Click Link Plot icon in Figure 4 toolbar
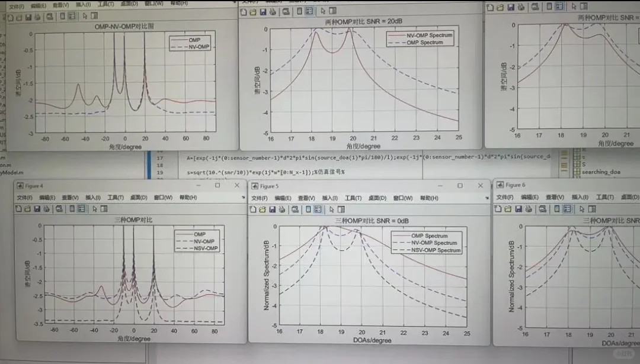This screenshot has width=640, height=364. (x=59, y=209)
